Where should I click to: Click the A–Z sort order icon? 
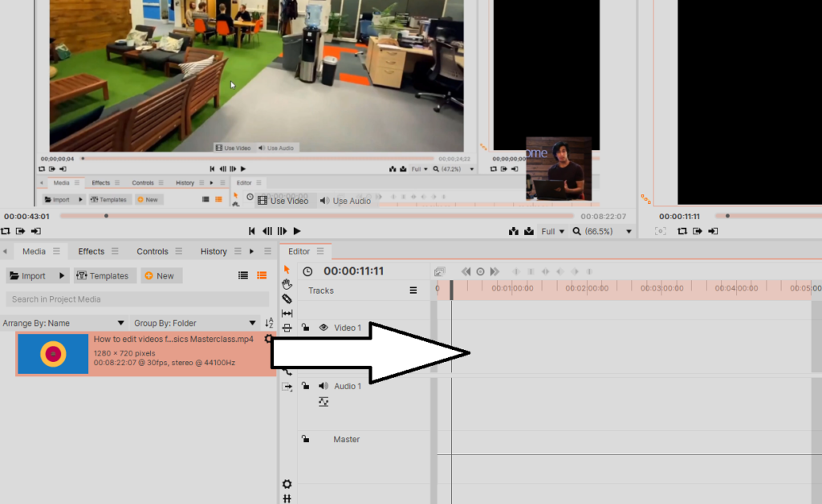[269, 323]
